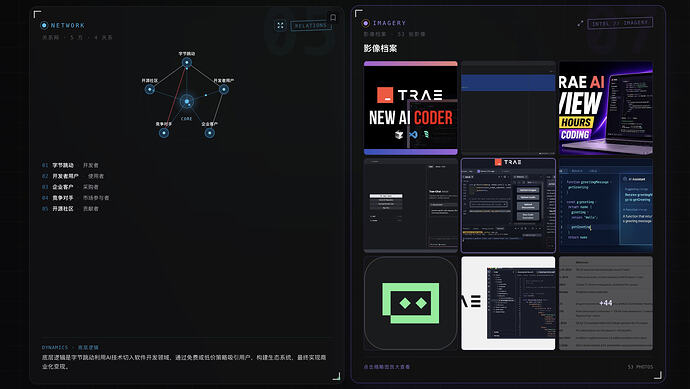This screenshot has height=389, width=690.
Task: Select list row 04 竞争对手
Action: (76, 198)
